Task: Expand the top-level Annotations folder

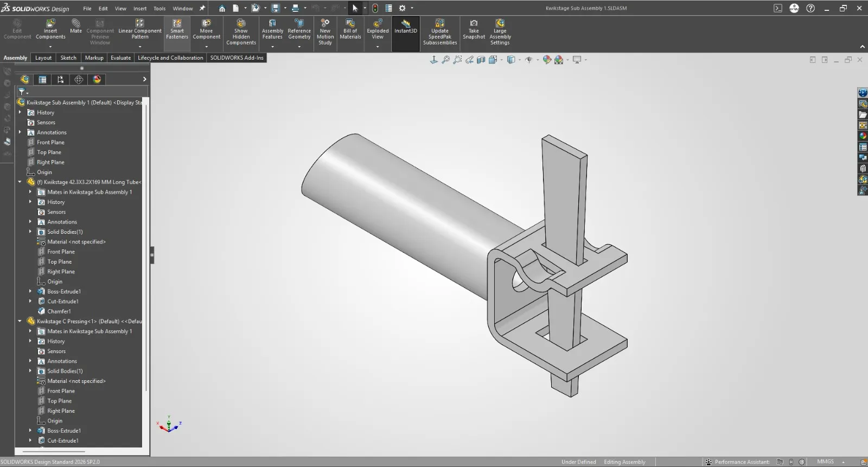Action: point(20,132)
